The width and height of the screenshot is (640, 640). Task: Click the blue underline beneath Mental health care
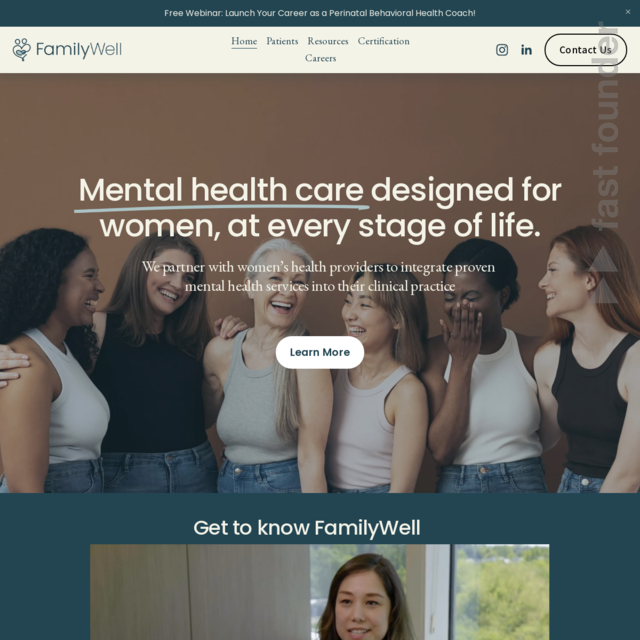[x=222, y=209]
